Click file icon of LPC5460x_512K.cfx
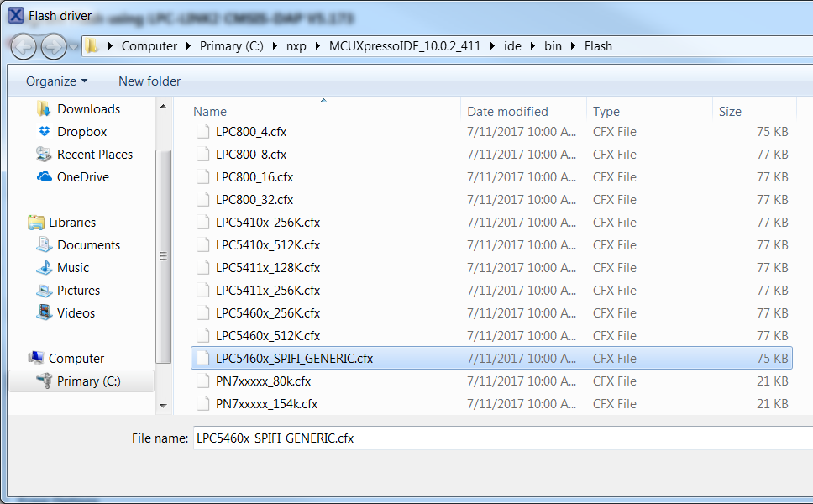 pyautogui.click(x=202, y=336)
